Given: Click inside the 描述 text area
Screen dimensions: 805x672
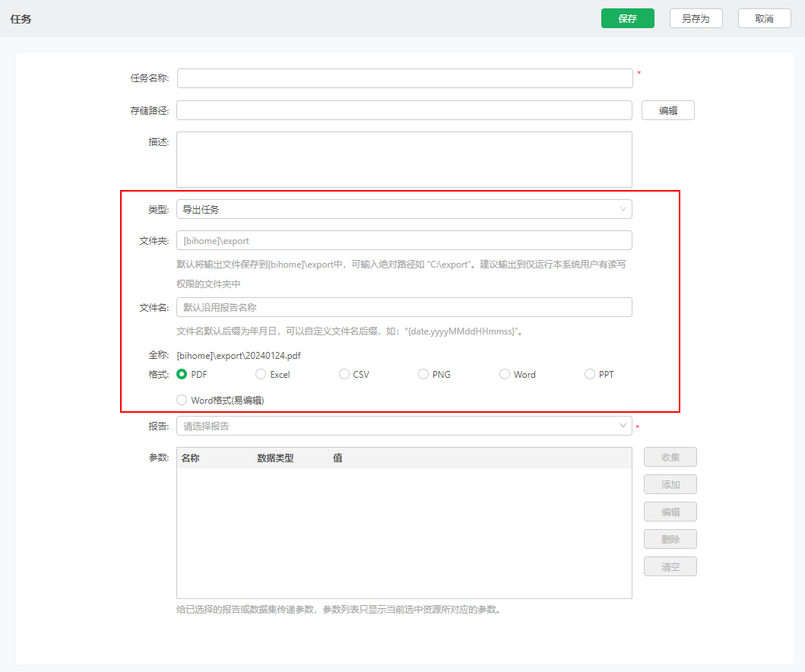Looking at the screenshot, I should (404, 160).
